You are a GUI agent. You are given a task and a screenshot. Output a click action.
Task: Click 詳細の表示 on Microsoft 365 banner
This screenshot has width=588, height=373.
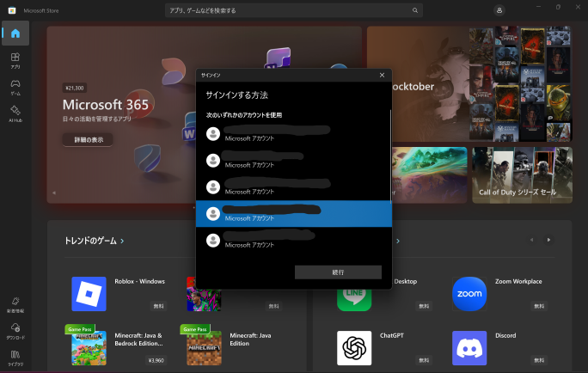[x=88, y=139]
